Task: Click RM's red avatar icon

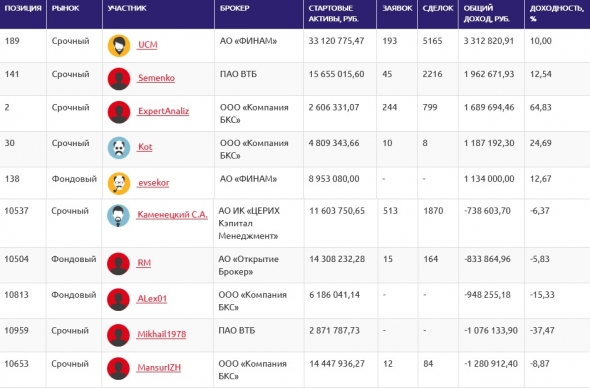Action: pos(118,263)
